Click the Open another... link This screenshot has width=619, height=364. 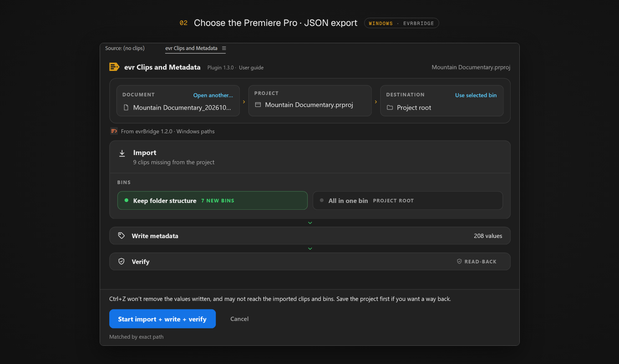(213, 95)
